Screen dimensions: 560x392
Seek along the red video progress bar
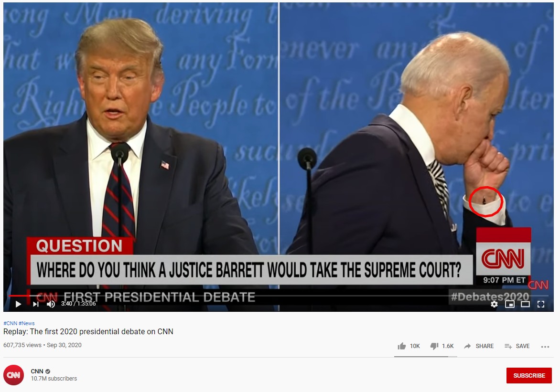point(279,296)
